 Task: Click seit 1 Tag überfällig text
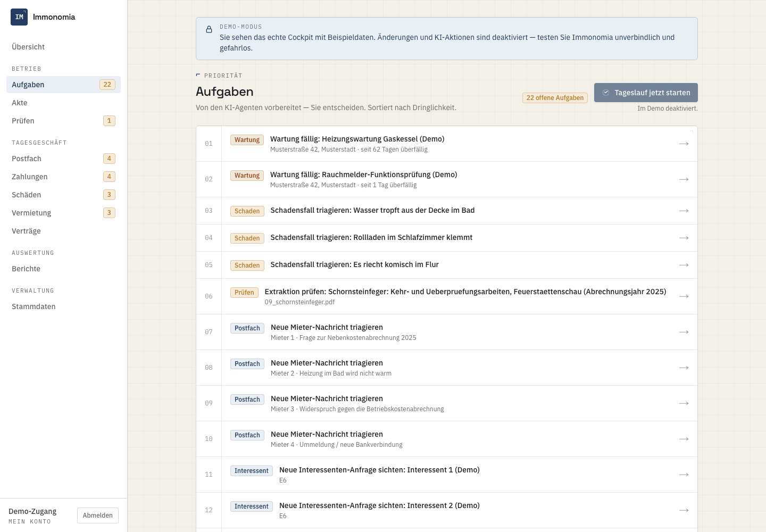coord(389,185)
